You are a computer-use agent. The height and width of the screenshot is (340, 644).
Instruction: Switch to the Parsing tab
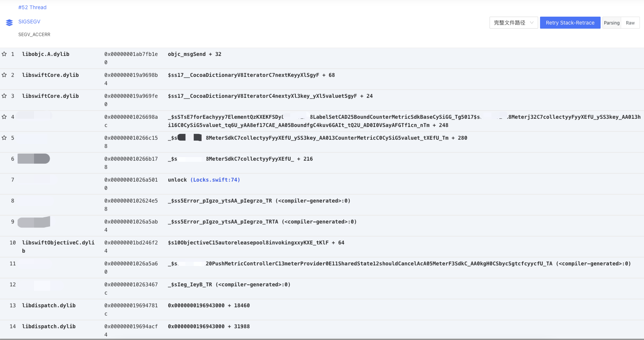pos(612,22)
